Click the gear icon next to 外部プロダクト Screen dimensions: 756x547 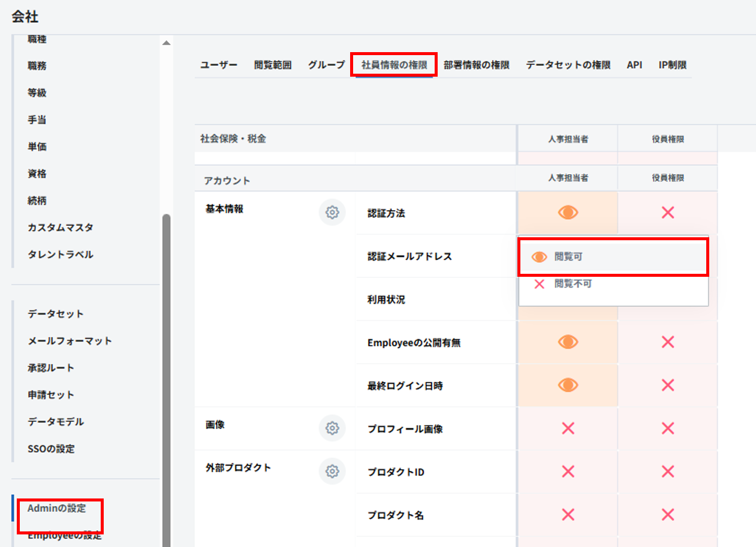(x=332, y=472)
